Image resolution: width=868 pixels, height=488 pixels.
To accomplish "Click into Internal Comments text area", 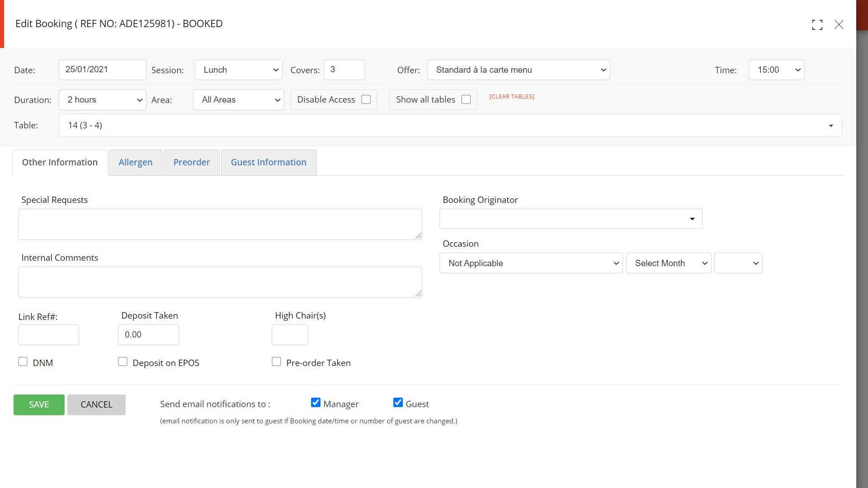I will tap(220, 282).
